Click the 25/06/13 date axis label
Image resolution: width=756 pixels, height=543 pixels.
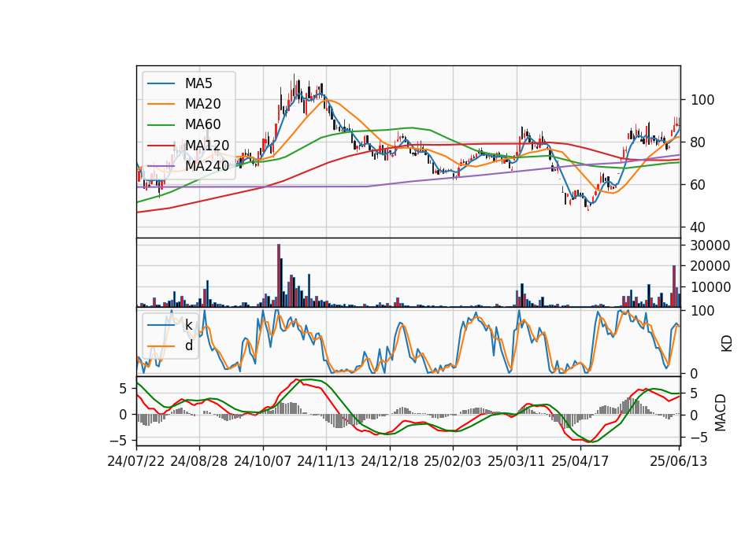point(678,461)
